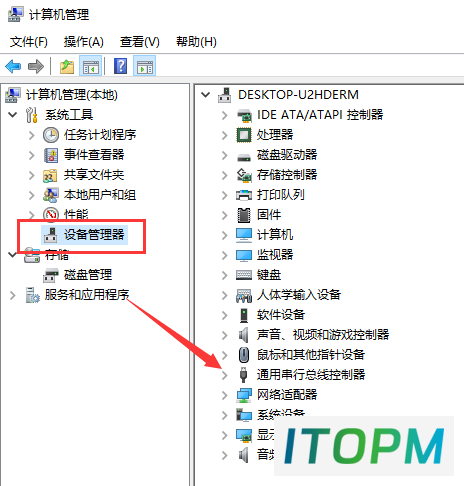The image size is (464, 486).
Task: Collapse the 系统工具 tree node
Action: point(13,115)
